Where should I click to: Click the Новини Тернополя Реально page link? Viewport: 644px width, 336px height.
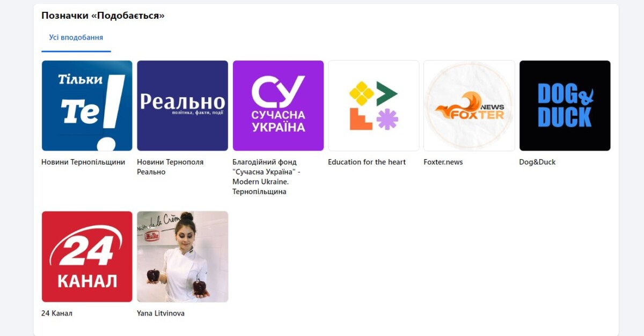tap(170, 167)
